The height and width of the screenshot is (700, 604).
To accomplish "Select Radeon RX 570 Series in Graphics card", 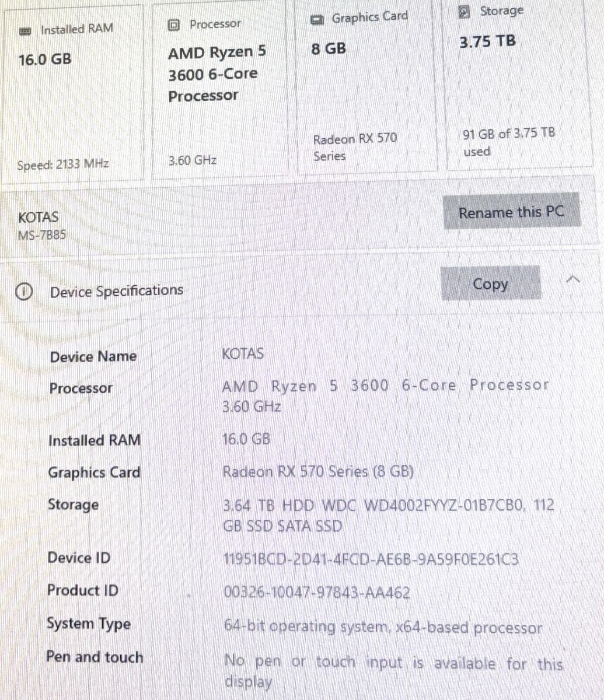I will 355,148.
